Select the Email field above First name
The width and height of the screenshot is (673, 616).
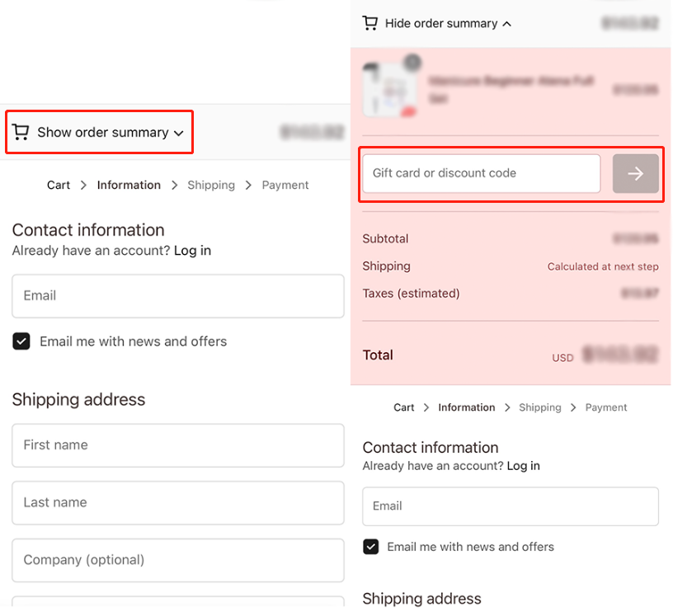click(177, 295)
